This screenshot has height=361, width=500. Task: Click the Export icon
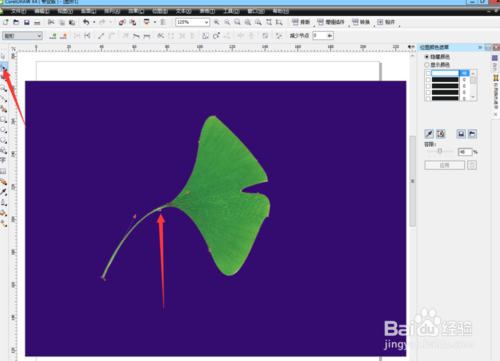tap(133, 22)
